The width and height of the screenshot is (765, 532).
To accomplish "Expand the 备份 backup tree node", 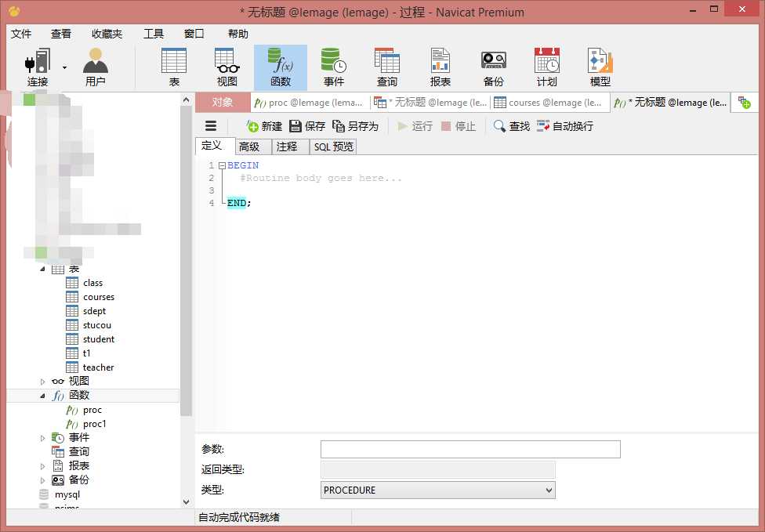I will coord(42,480).
